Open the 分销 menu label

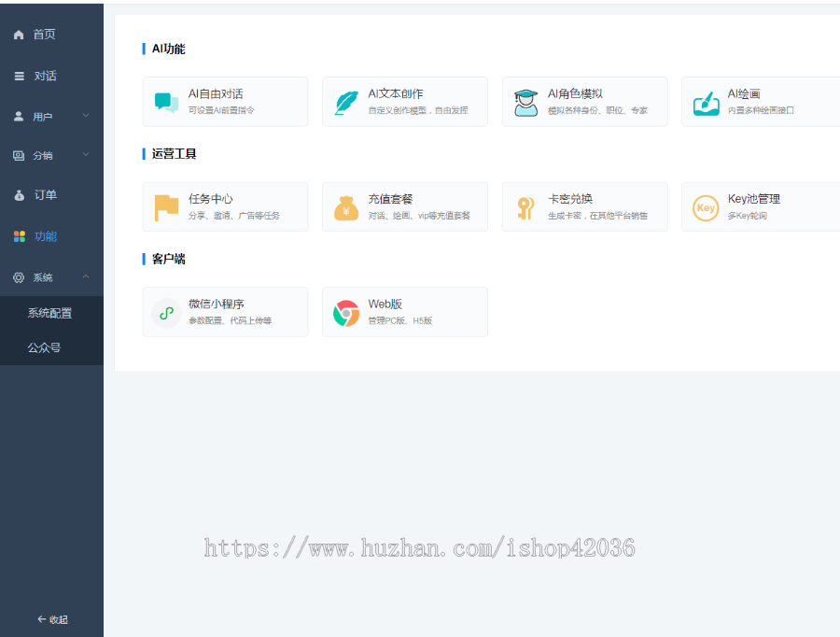click(43, 155)
